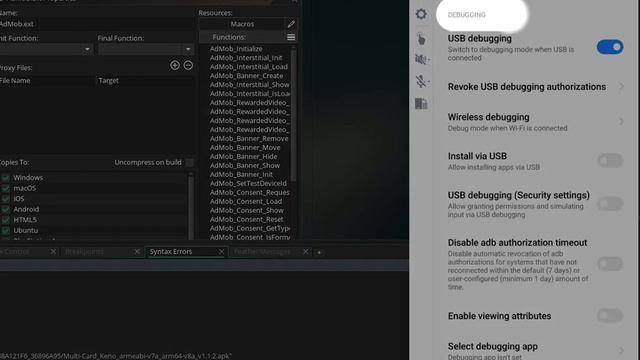Image resolution: width=640 pixels, height=360 pixels.
Task: Open Wireless debugging chevron
Action: tap(621, 122)
